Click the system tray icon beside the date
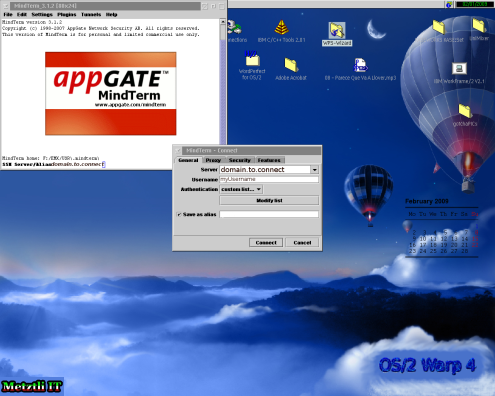This screenshot has height=396, width=495. tap(449, 4)
